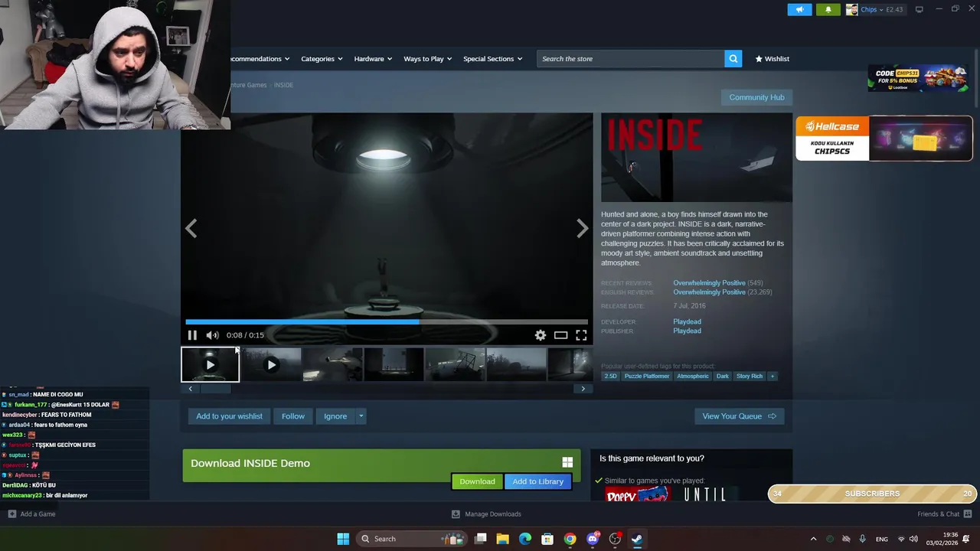Go to previous media with left arrow
Viewport: 980px width, 551px height.
pyautogui.click(x=191, y=228)
